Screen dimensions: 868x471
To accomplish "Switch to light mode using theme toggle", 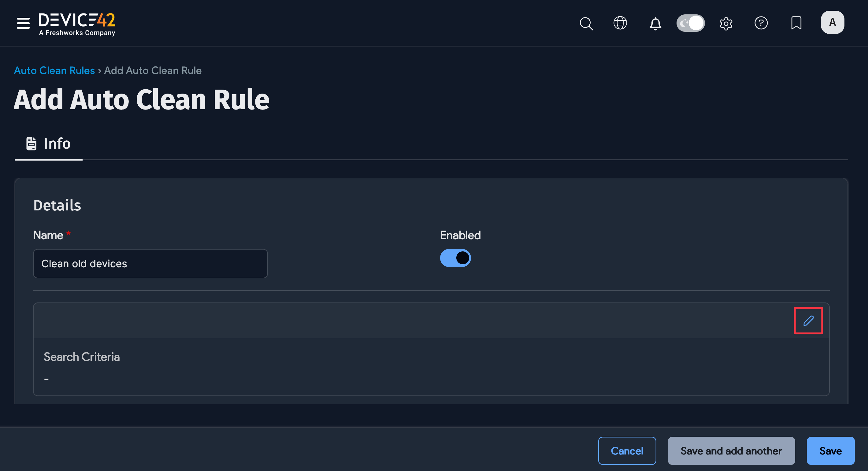I will pos(690,23).
